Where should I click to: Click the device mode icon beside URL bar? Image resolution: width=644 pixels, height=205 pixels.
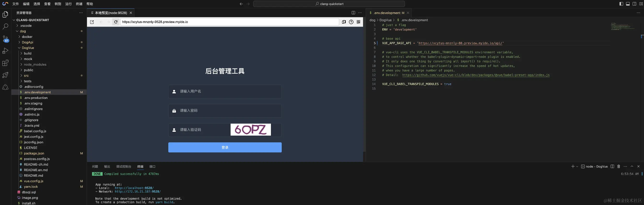click(344, 22)
